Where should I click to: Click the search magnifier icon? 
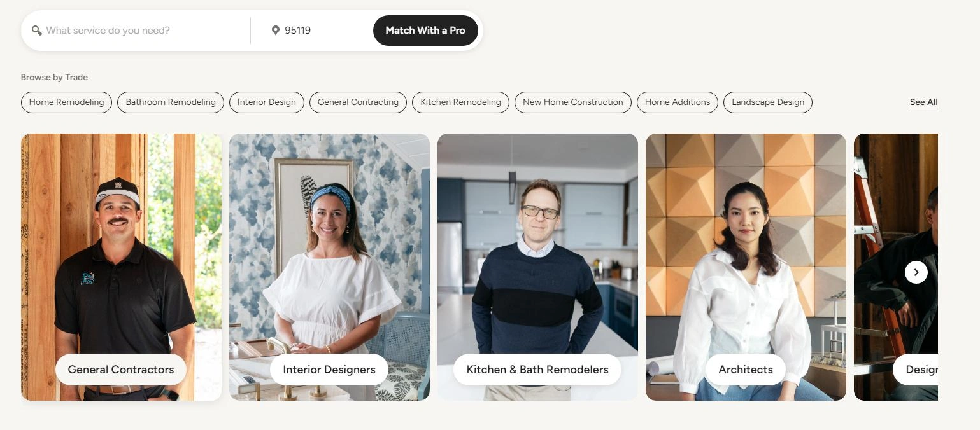[x=37, y=30]
